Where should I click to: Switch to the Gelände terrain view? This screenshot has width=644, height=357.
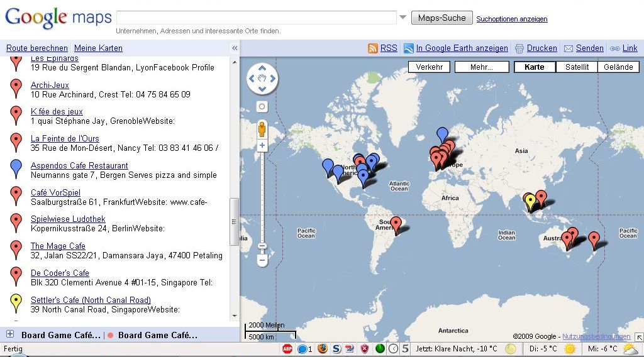tap(619, 67)
